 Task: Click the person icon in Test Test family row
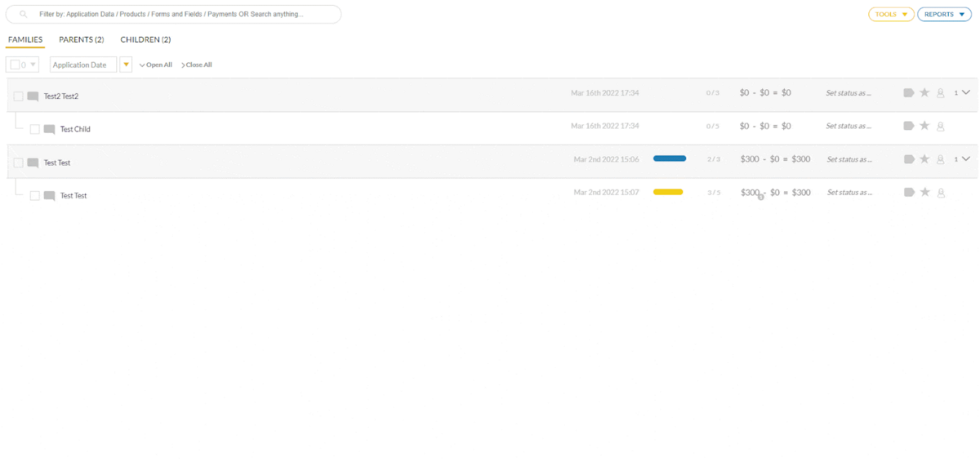point(941,159)
